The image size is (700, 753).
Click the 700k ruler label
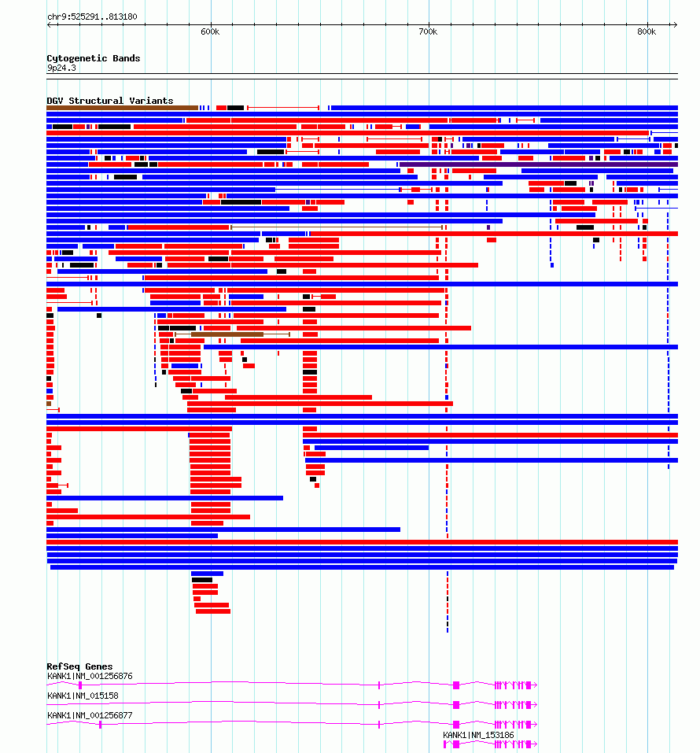428,31
